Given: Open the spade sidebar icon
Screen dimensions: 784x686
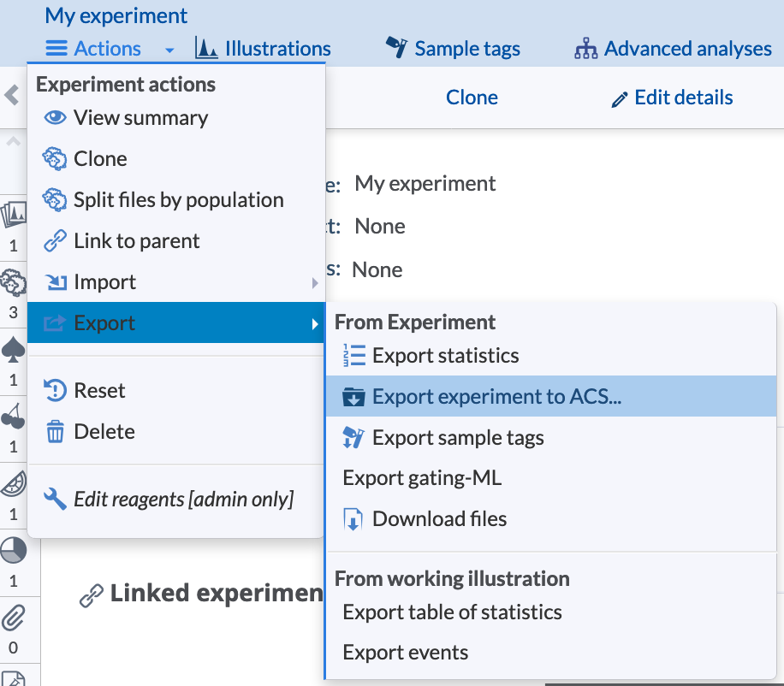Looking at the screenshot, I should click(x=14, y=349).
